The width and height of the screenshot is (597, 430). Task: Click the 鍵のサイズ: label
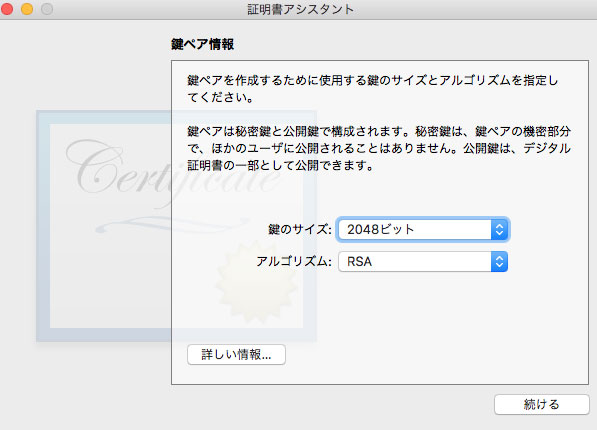pos(300,229)
